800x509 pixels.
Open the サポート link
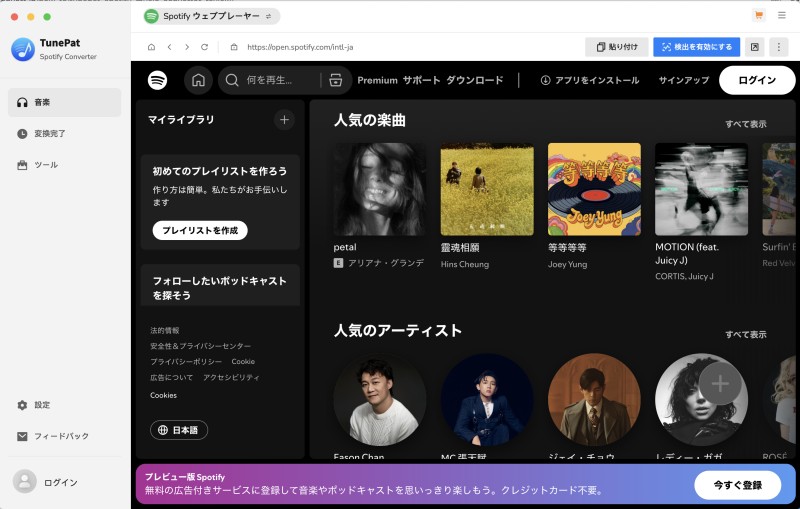tap(421, 80)
